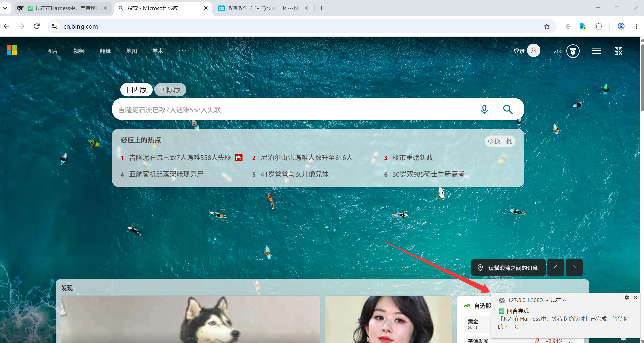
Task: Click the 必应上的热点 heading
Action: (x=141, y=140)
